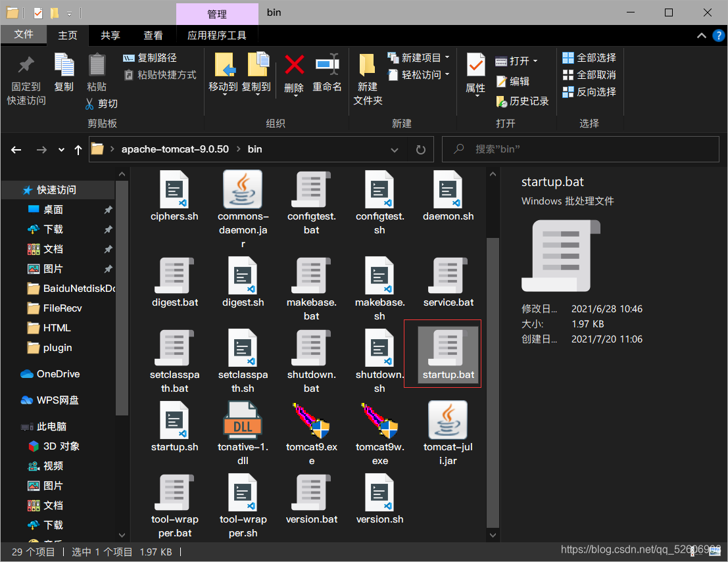Click Invert Selection (反向选择)
The image size is (728, 562).
coord(589,92)
